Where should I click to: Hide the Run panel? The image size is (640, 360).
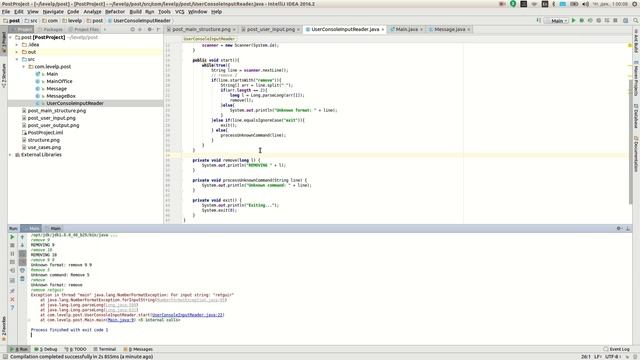pyautogui.click(x=628, y=229)
